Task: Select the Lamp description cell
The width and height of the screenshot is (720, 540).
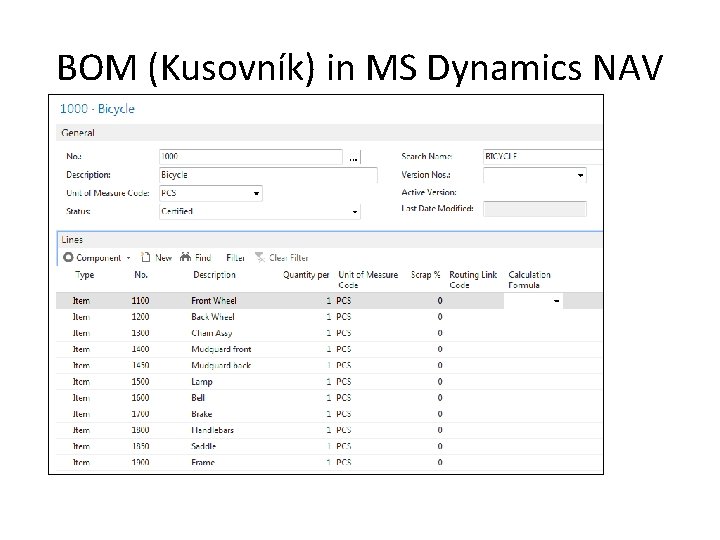Action: point(202,382)
